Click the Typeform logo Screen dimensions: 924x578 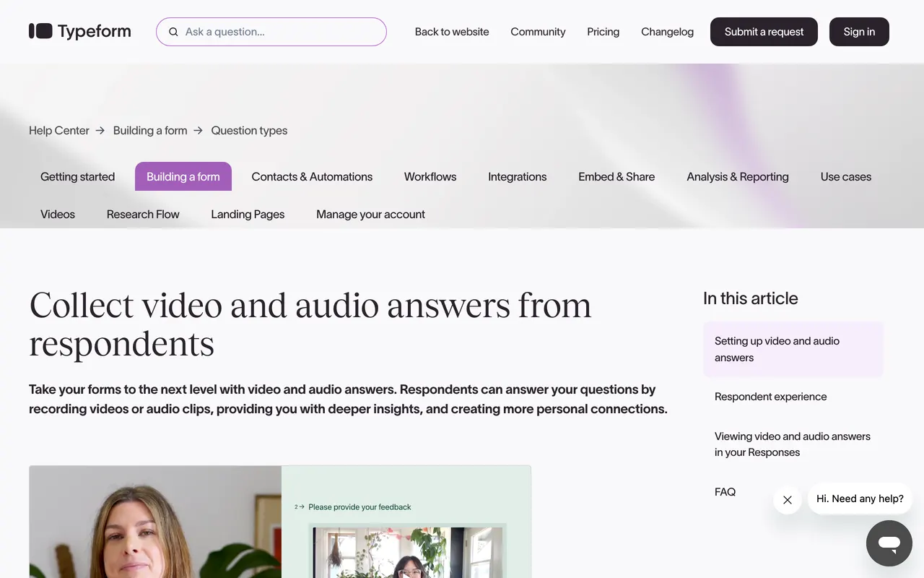80,31
